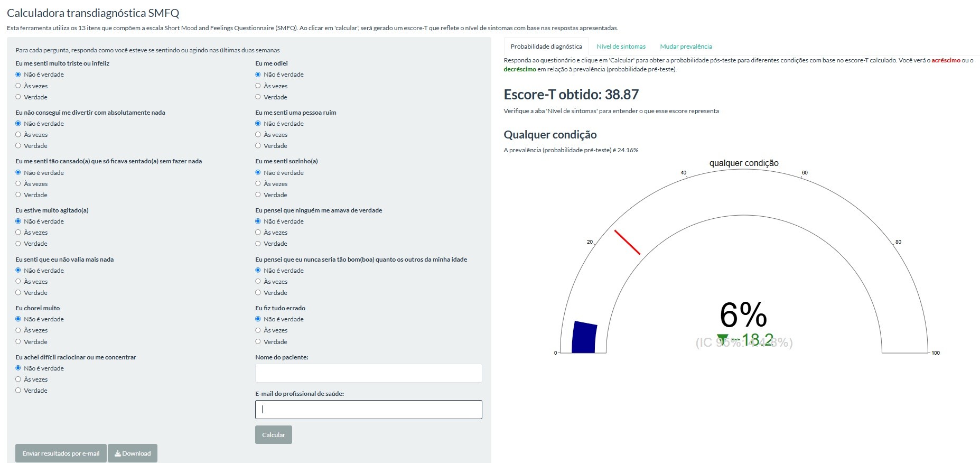
Task: Click Enviar resultados por e-mail
Action: pyautogui.click(x=61, y=453)
